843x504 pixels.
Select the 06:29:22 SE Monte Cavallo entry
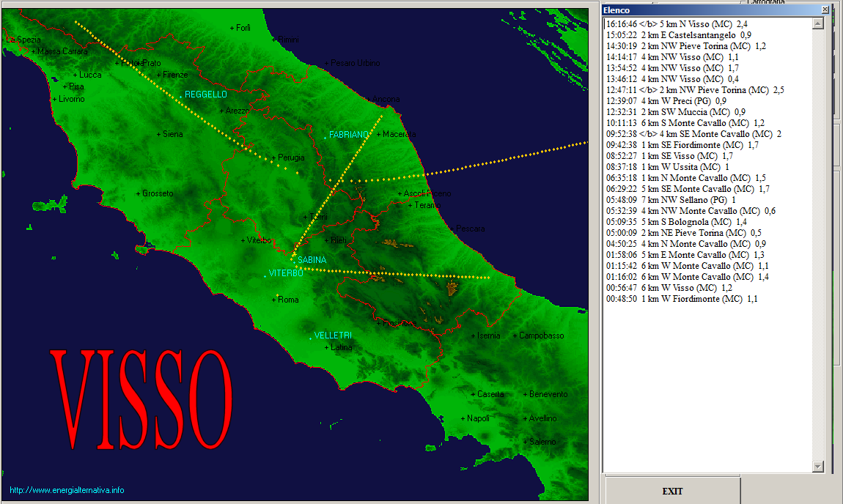(688, 189)
